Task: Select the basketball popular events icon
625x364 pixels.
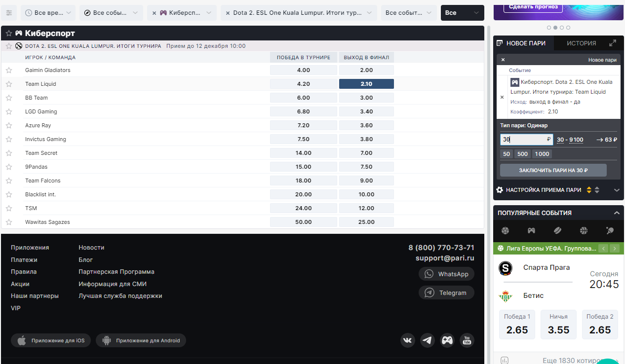Action: pos(584,230)
